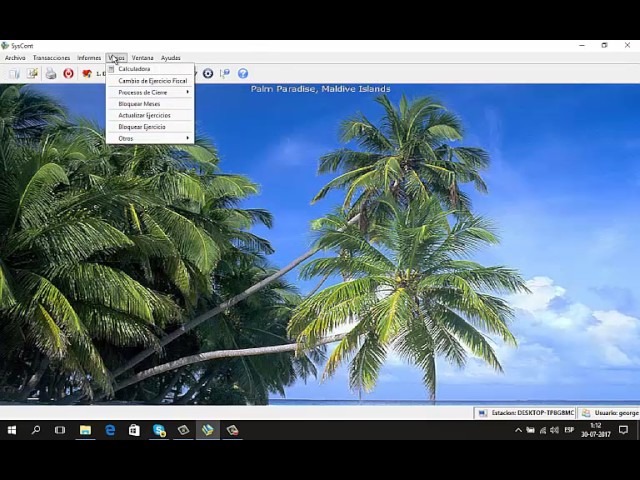
Task: Open the Transacciones menu
Action: [51, 58]
